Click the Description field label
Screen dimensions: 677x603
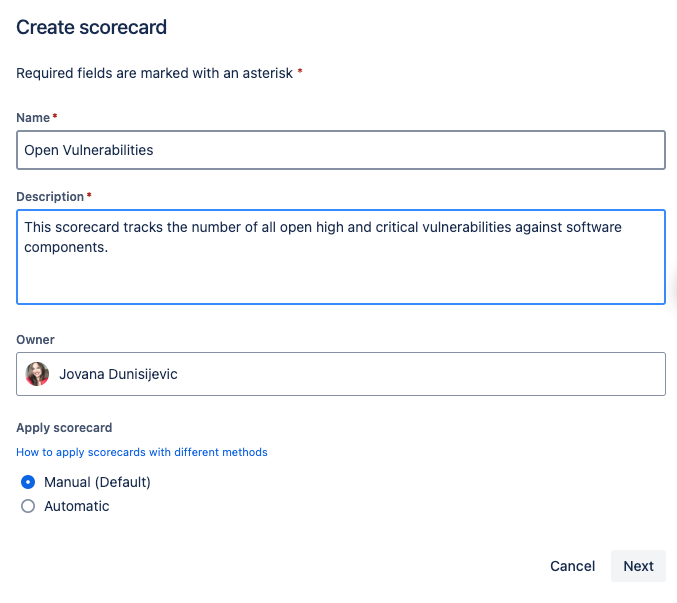click(50, 196)
